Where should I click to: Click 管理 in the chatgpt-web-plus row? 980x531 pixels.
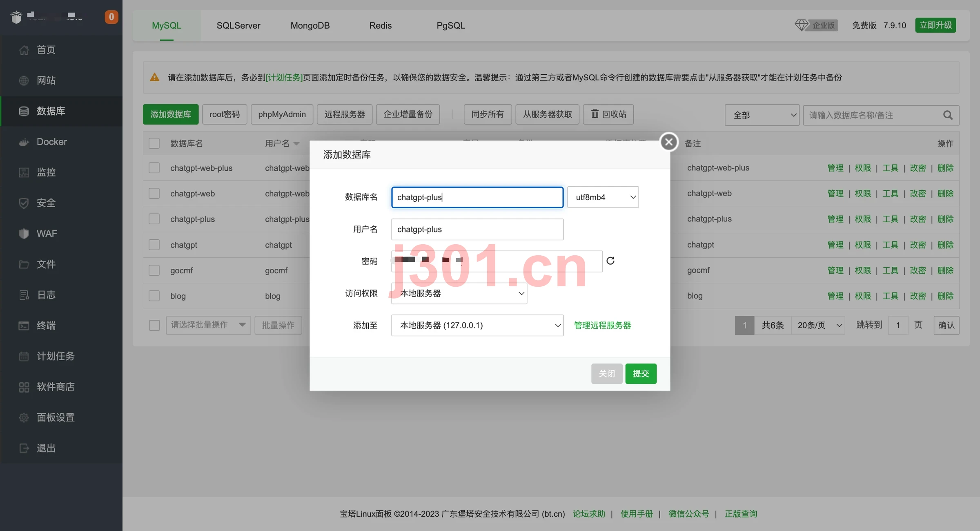pyautogui.click(x=835, y=168)
